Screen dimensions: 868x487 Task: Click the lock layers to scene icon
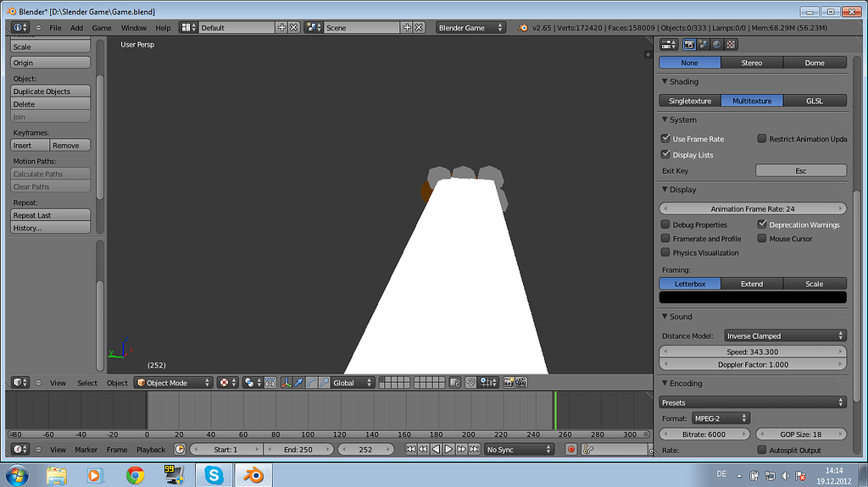click(455, 383)
